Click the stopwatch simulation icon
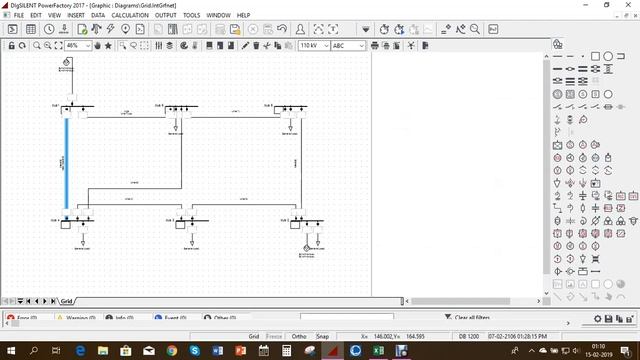Image resolution: width=640 pixels, height=360 pixels. tap(384, 29)
